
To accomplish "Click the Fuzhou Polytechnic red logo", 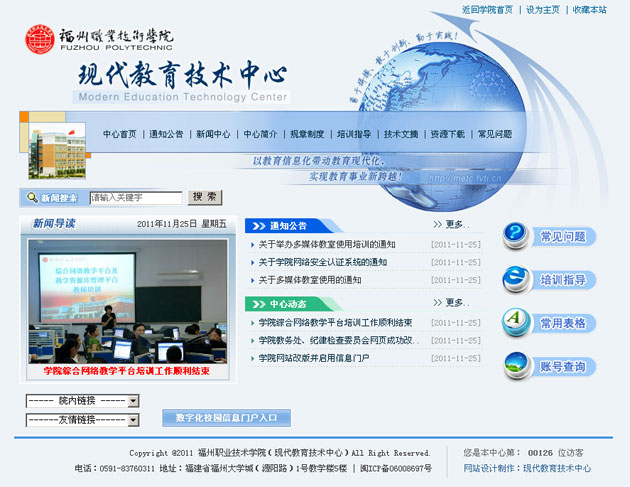I will [x=41, y=41].
